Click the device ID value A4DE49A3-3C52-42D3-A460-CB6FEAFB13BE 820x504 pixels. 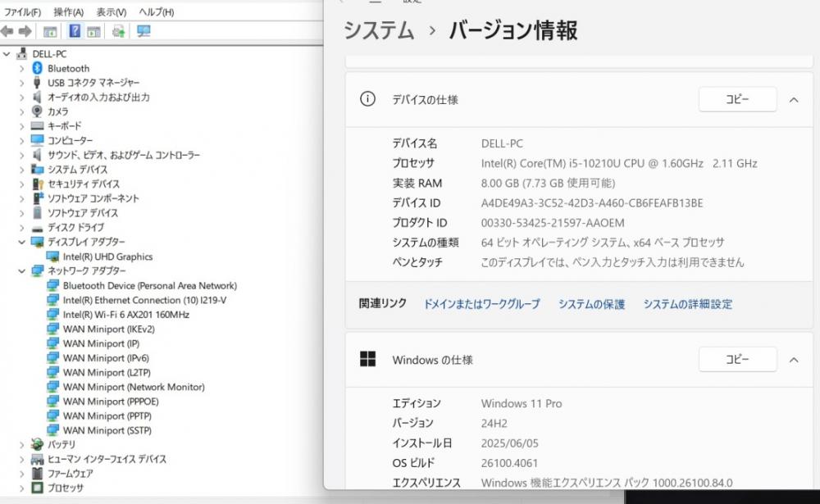pyautogui.click(x=592, y=203)
